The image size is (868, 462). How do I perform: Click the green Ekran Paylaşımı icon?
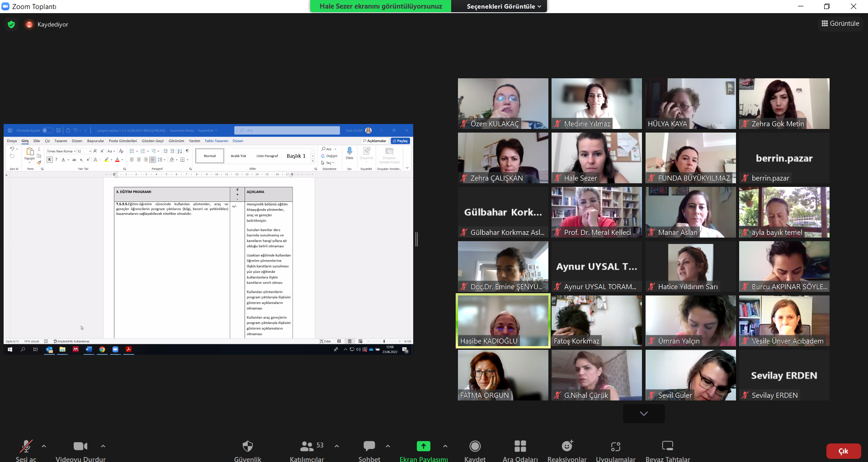pos(424,446)
